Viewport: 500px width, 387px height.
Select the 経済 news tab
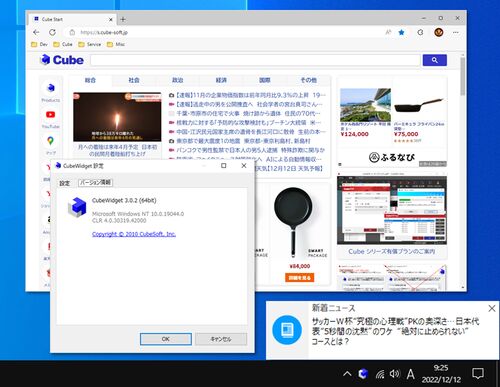point(221,80)
